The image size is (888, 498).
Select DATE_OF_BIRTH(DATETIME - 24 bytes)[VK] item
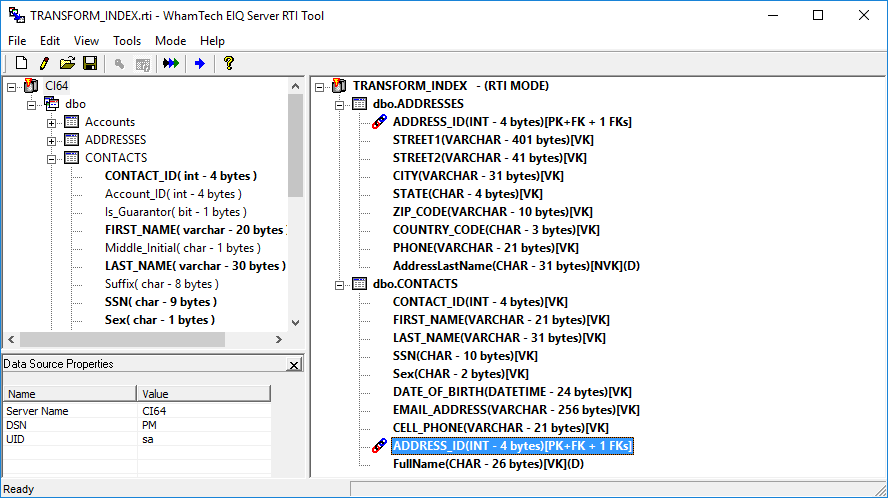(x=512, y=392)
